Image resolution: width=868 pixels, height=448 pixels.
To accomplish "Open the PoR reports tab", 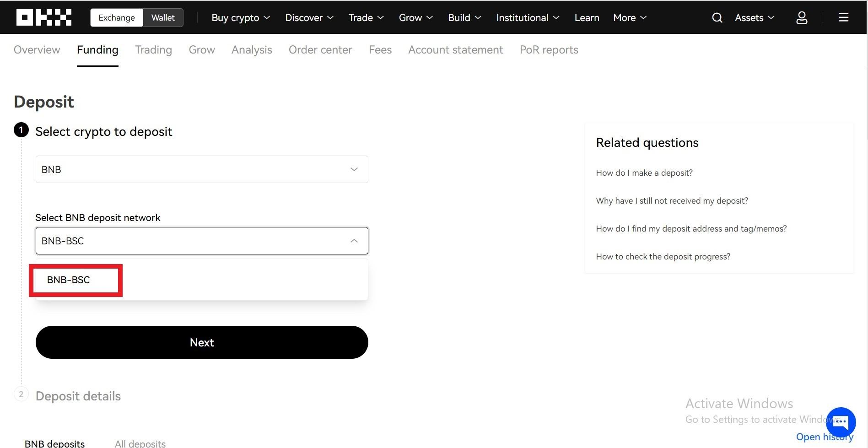I will pyautogui.click(x=549, y=49).
